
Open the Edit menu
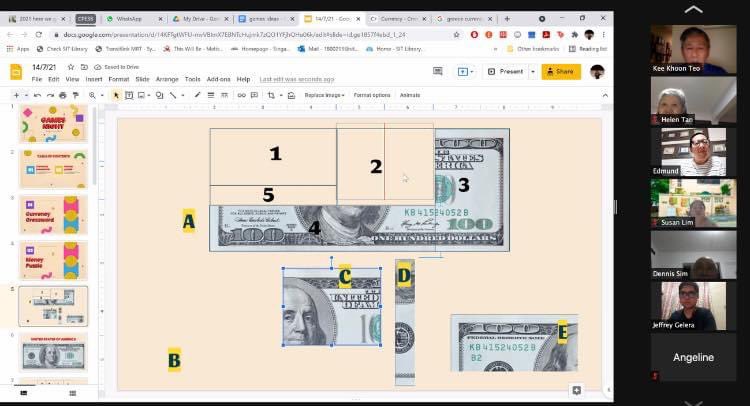point(54,79)
